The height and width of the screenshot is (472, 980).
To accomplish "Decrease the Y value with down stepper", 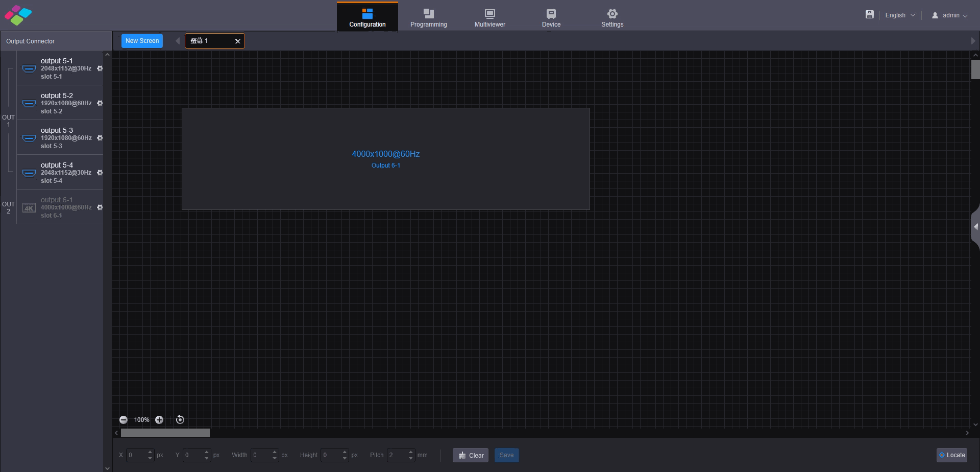I will [207, 458].
